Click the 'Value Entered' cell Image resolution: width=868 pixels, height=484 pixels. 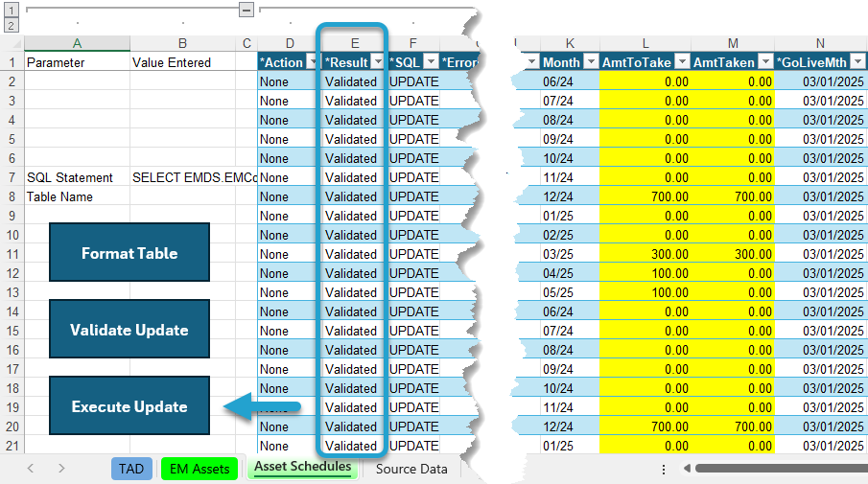[182, 62]
